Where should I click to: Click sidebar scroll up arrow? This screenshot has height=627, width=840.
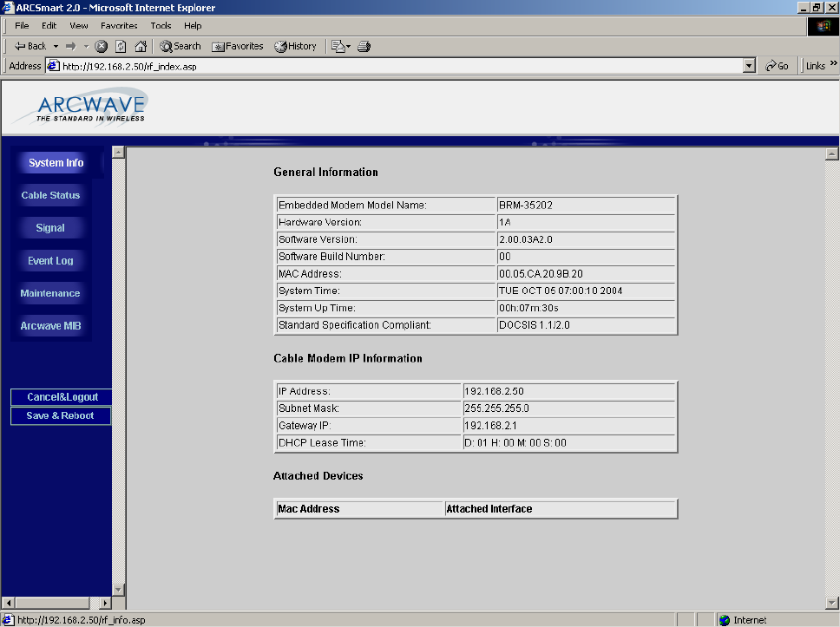coord(118,152)
